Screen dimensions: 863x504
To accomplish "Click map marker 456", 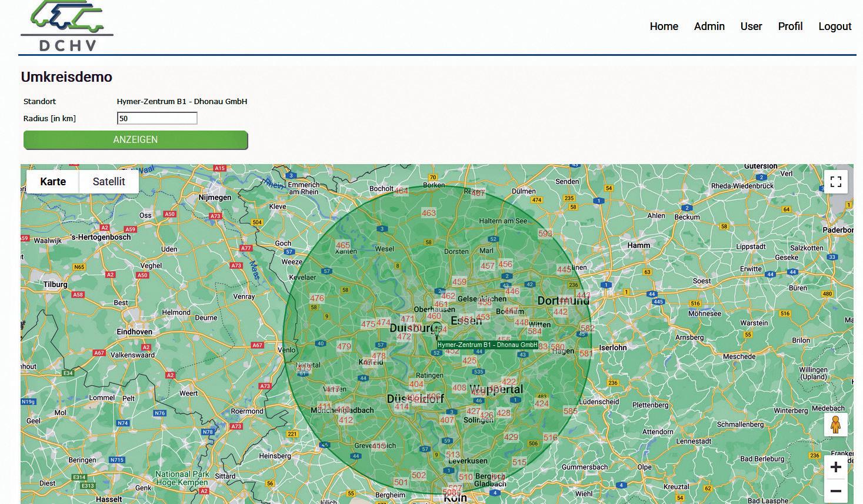I will (x=505, y=264).
